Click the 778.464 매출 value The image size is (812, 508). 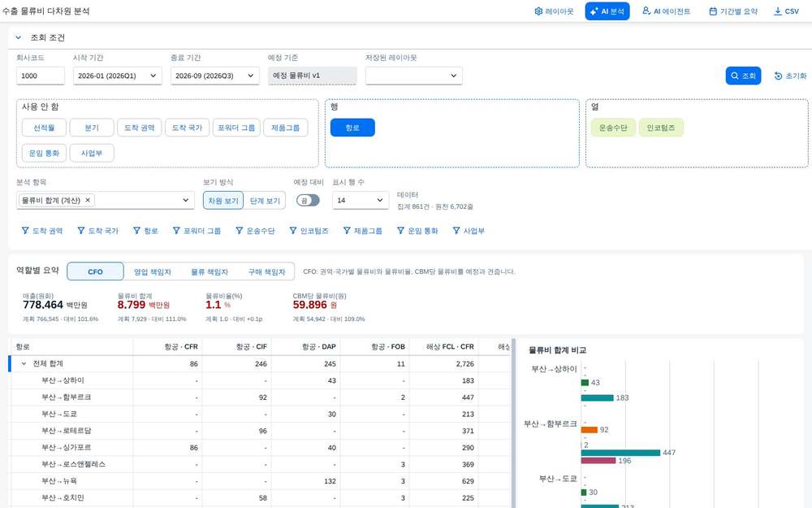tap(43, 305)
